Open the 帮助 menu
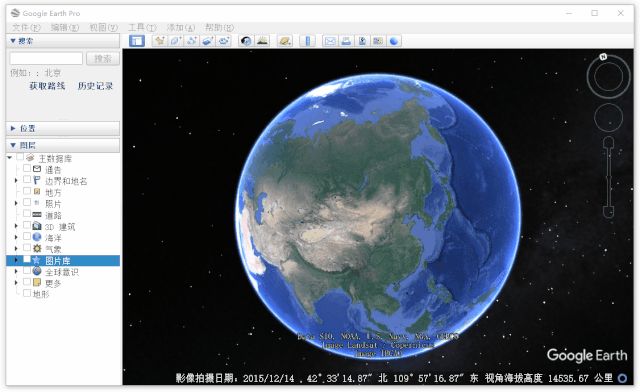 (219, 27)
